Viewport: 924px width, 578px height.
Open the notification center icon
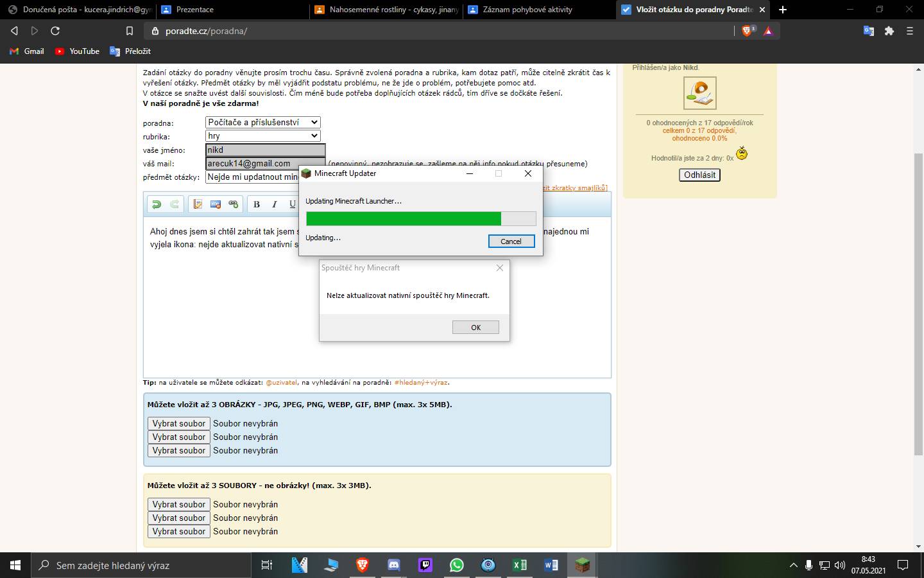903,565
